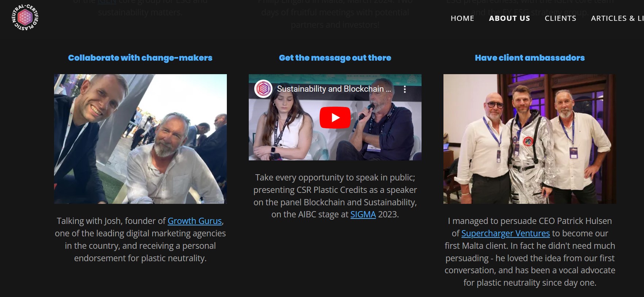Go to the HOME menu item

pos(462,18)
